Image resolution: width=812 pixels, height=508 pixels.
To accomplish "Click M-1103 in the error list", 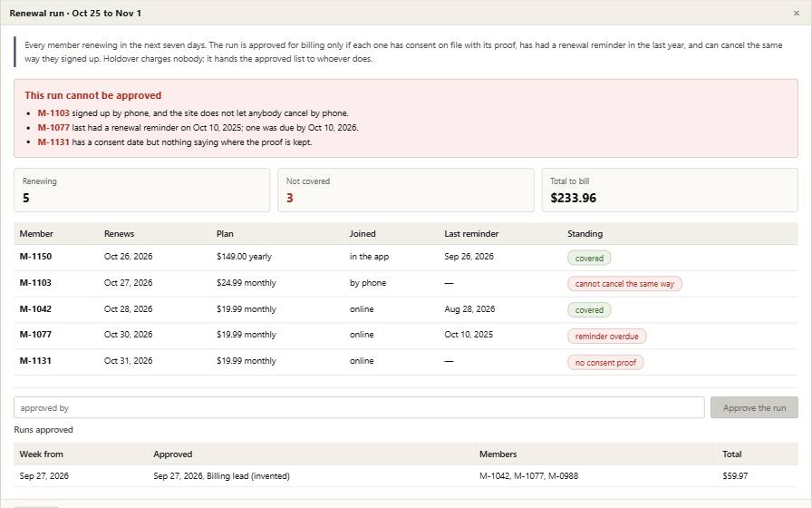I will pos(53,113).
